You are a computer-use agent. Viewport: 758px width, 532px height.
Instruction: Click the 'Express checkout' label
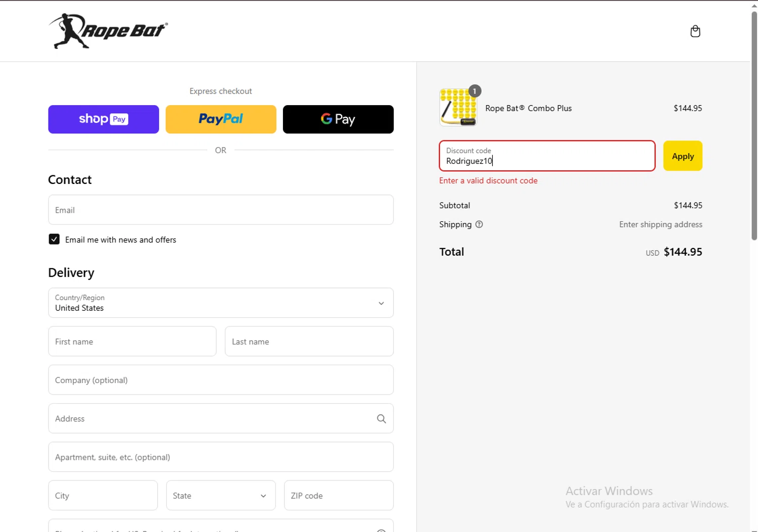(x=221, y=91)
